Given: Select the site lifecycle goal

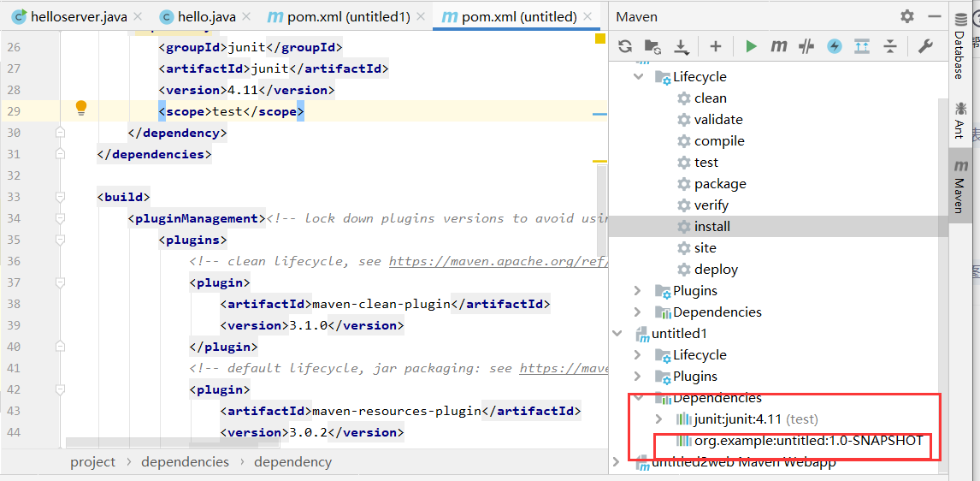Looking at the screenshot, I should pyautogui.click(x=705, y=247).
